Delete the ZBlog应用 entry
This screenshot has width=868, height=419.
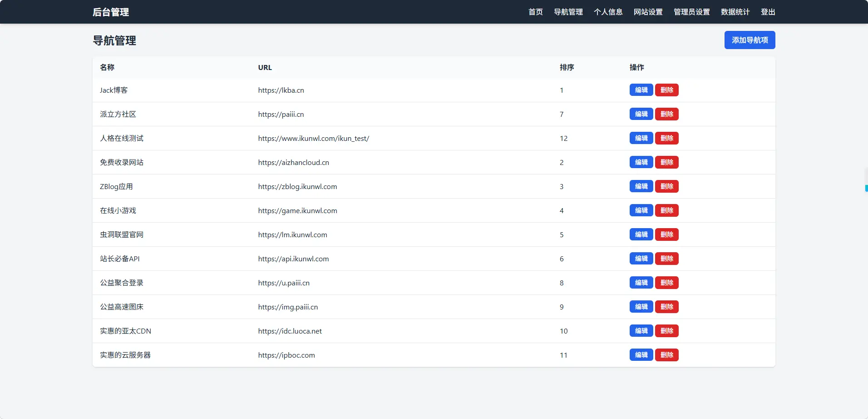[666, 186]
